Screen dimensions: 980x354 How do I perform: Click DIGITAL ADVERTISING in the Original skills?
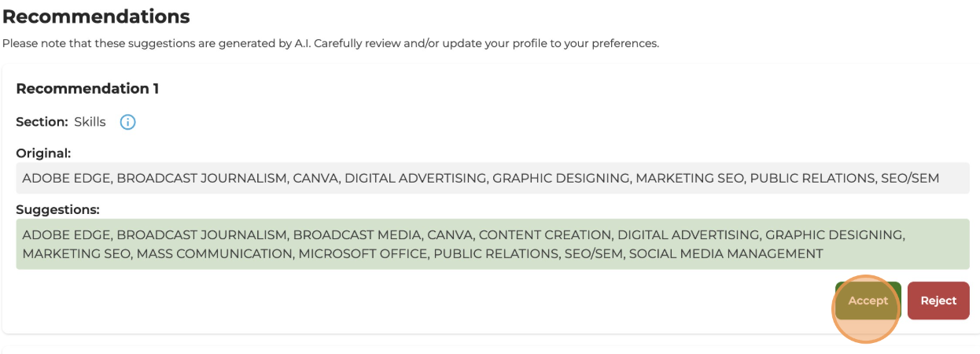tap(415, 179)
